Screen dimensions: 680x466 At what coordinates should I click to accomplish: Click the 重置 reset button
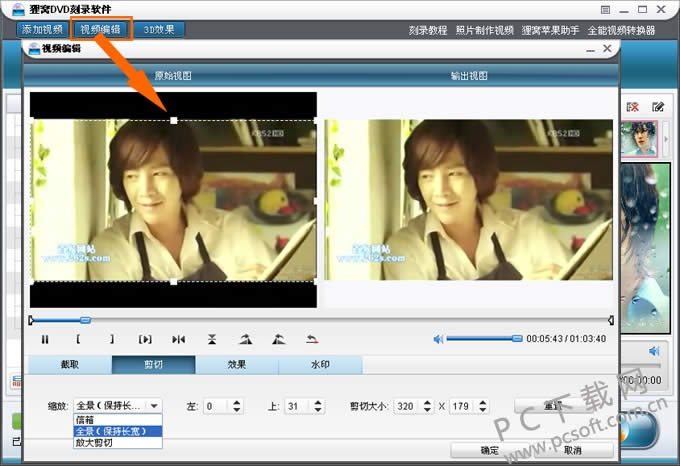[x=553, y=406]
